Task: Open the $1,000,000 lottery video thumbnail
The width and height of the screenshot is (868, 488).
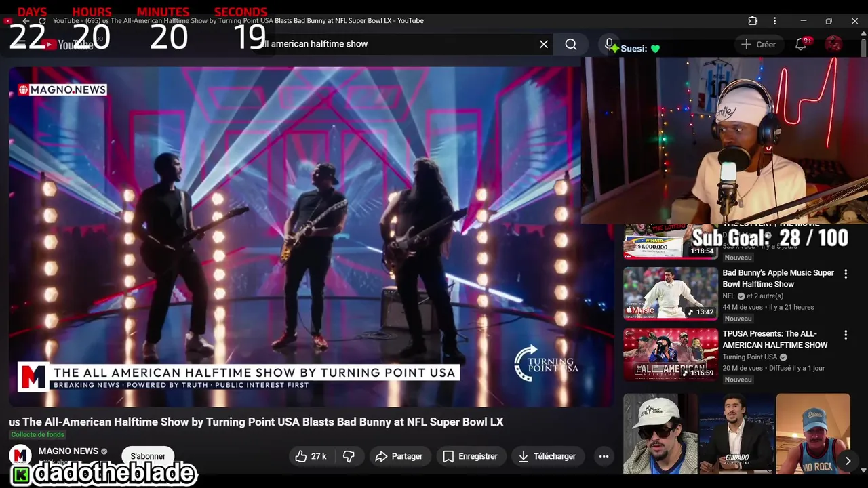Action: (x=671, y=241)
